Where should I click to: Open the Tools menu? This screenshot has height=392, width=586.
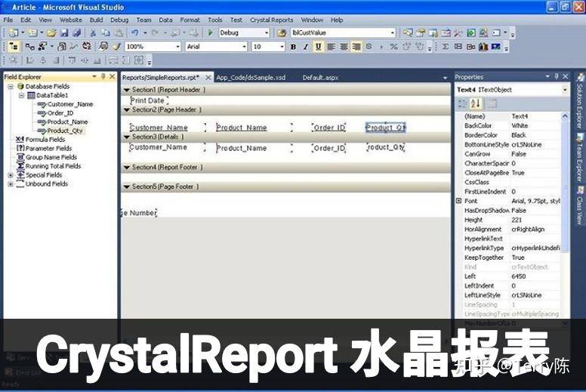pyautogui.click(x=215, y=20)
